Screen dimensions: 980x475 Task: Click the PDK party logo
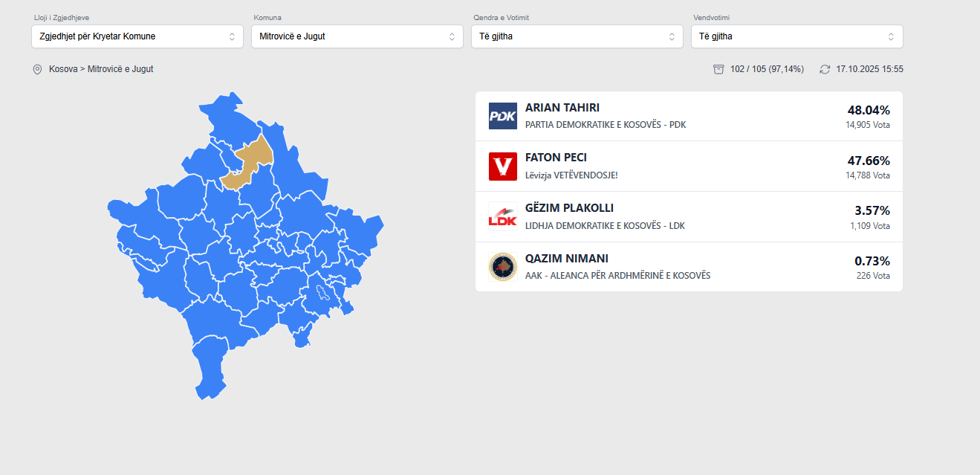[x=502, y=116]
